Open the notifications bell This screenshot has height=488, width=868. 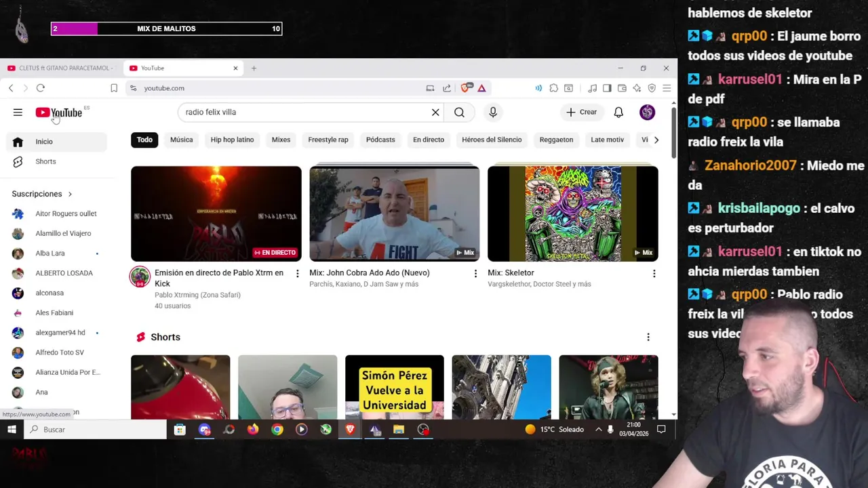tap(618, 113)
